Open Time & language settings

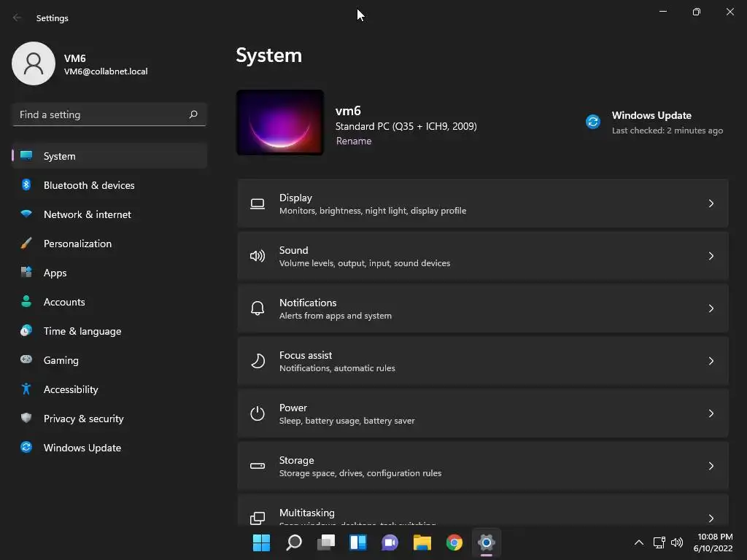click(x=109, y=331)
